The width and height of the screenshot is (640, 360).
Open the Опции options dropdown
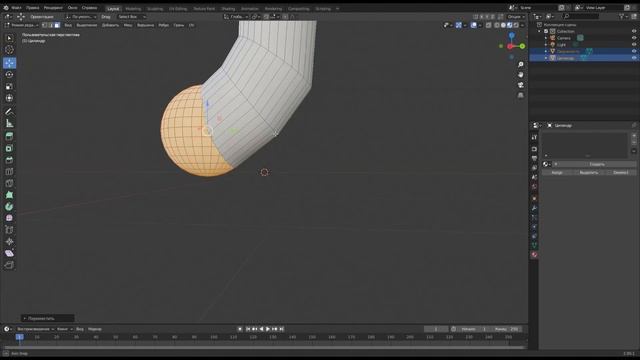tap(516, 17)
